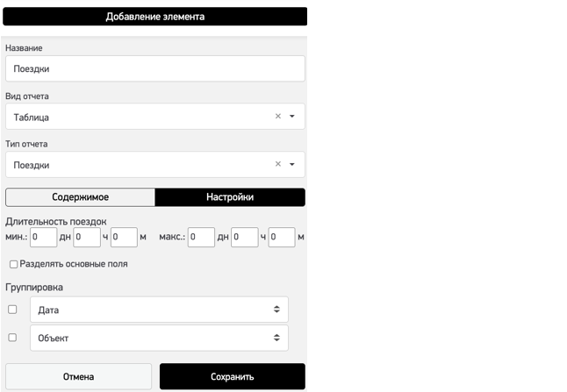567x392 pixels.
Task: Click the Тип отчета field label
Action: [x=26, y=144]
